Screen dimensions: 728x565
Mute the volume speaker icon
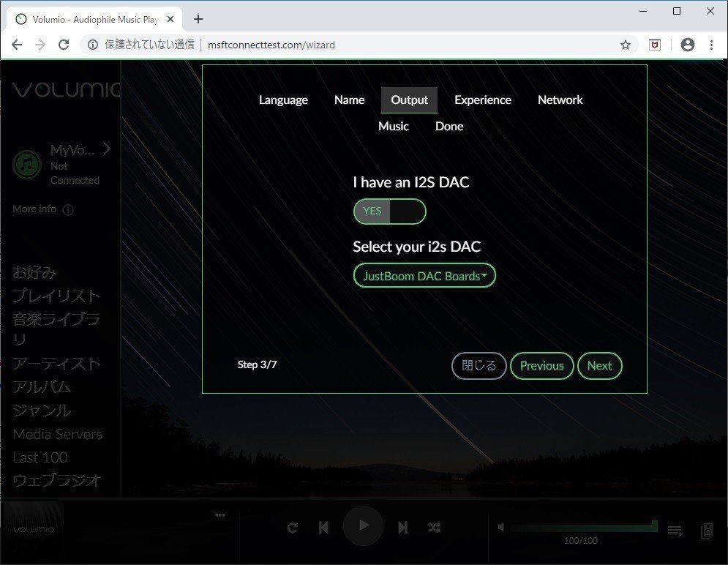coord(501,528)
